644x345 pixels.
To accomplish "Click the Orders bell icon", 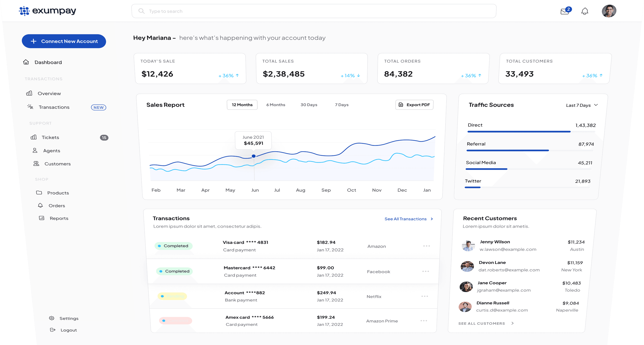I will pos(40,205).
